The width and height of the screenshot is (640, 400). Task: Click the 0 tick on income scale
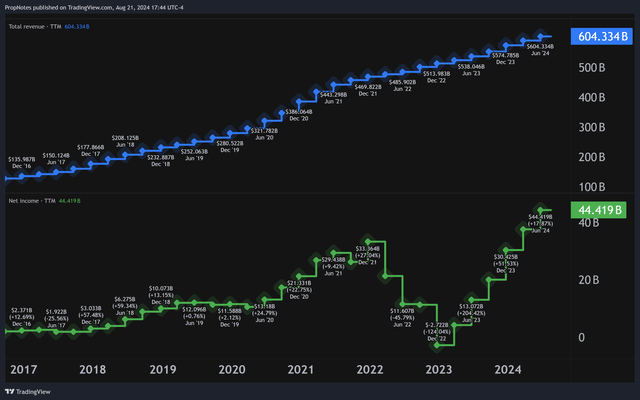point(582,338)
